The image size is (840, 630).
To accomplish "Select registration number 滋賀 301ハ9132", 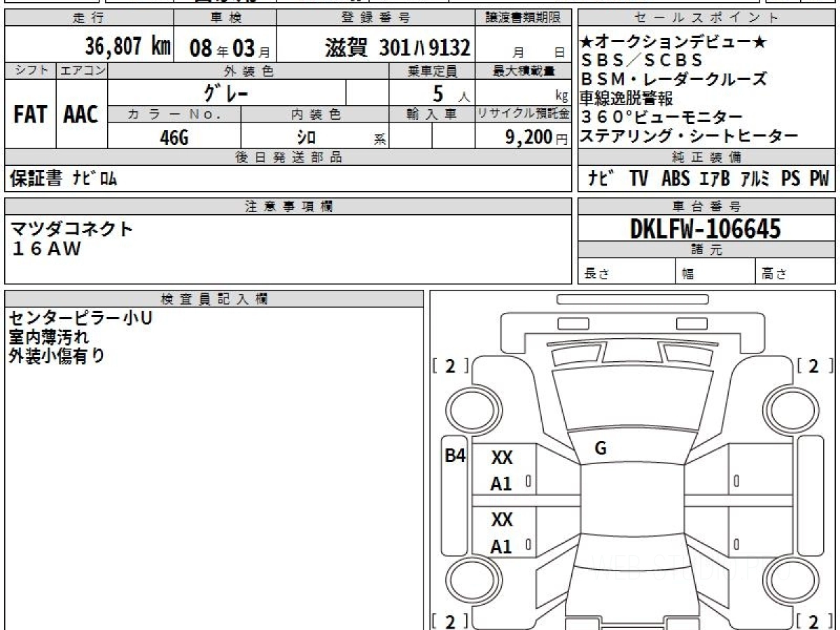I will 397,48.
